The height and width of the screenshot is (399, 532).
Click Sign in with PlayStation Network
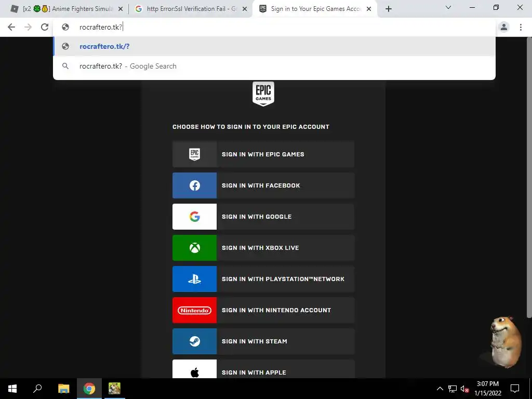263,279
